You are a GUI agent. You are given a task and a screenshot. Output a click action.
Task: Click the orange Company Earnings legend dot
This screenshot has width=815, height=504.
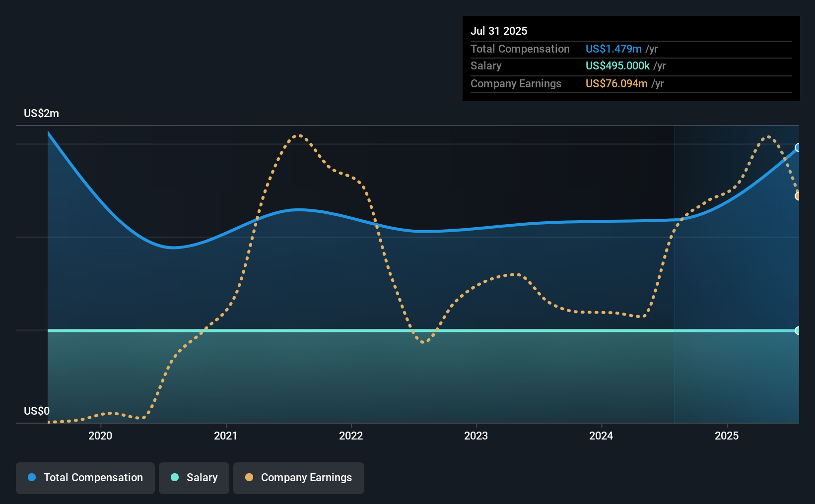[249, 477]
